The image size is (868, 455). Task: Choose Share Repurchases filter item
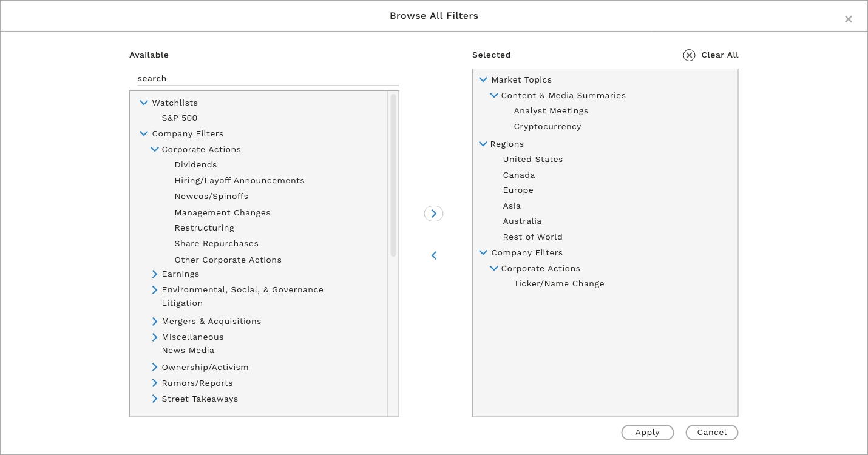tap(216, 244)
